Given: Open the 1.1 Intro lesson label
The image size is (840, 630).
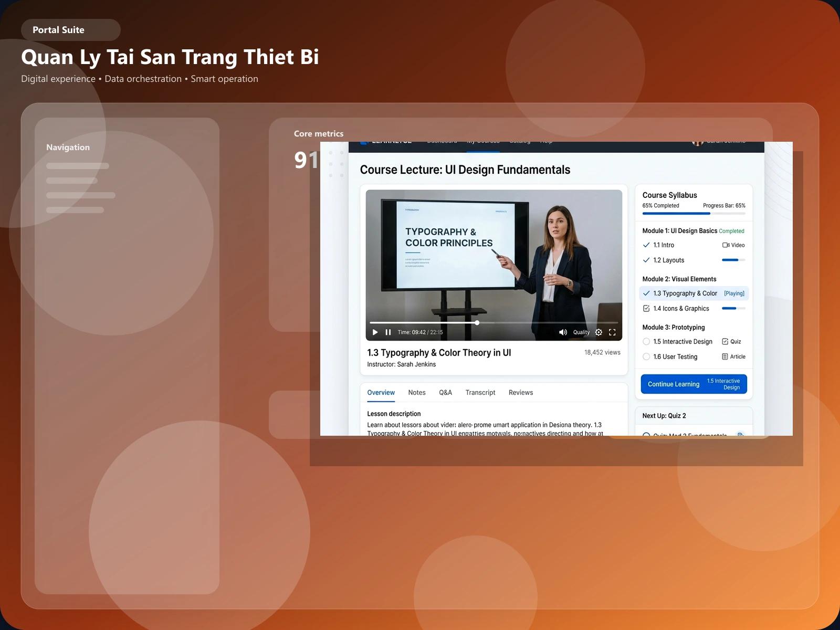Looking at the screenshot, I should pyautogui.click(x=664, y=245).
